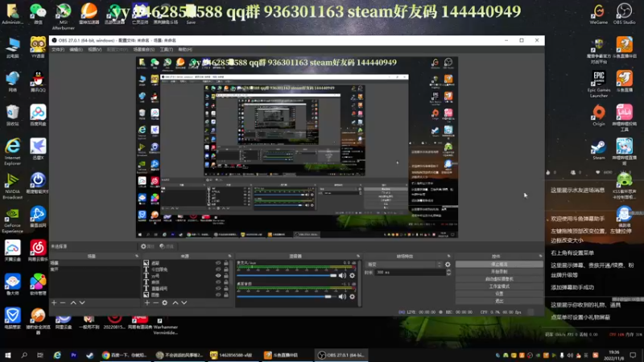Viewport: 644px width, 362px height.
Task: Open the 视图(V) menu
Action: pos(95,49)
